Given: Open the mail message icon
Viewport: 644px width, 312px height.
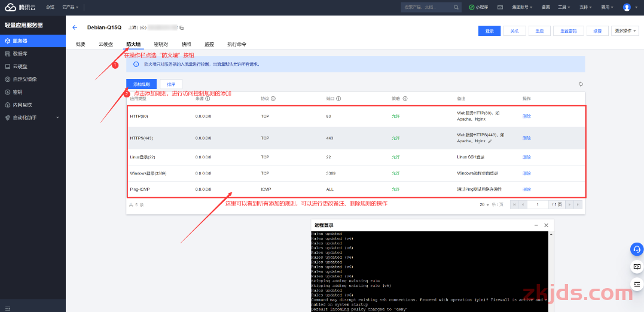Looking at the screenshot, I should point(500,7).
